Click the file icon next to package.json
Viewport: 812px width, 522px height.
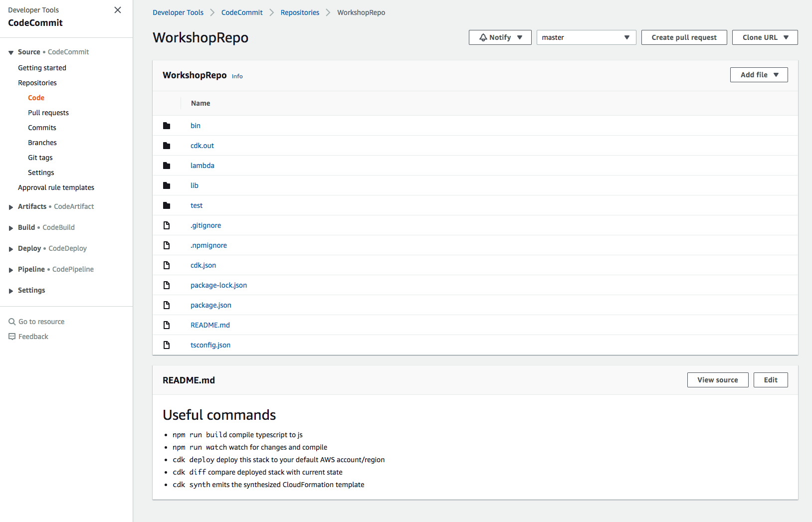pos(167,305)
